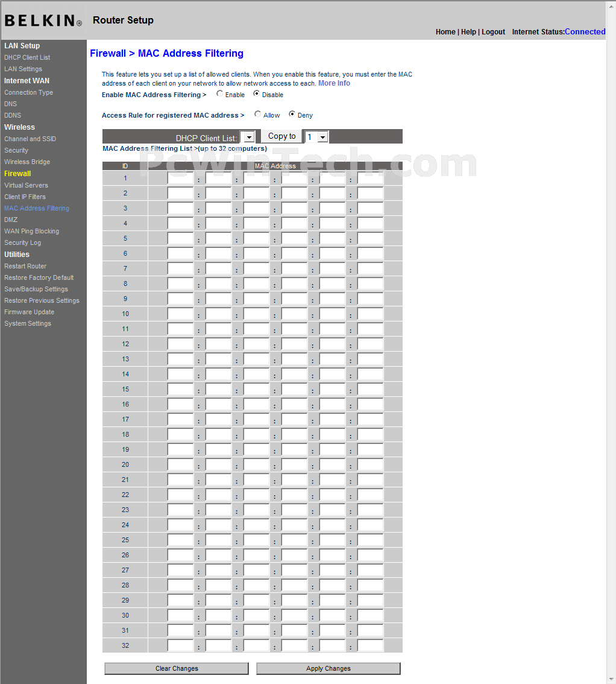
Task: Click the Belkin logo
Action: tap(43, 21)
